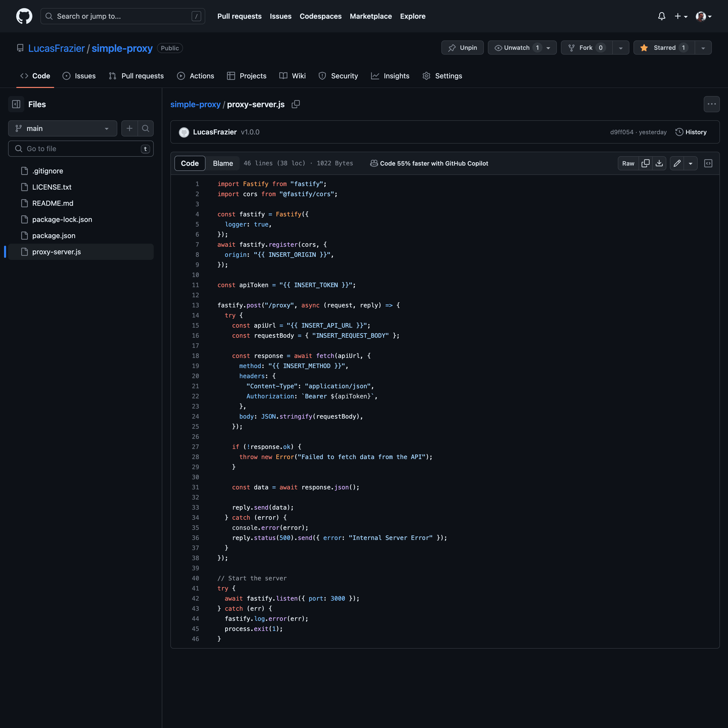Open the simple-proxy breadcrumb link

195,104
